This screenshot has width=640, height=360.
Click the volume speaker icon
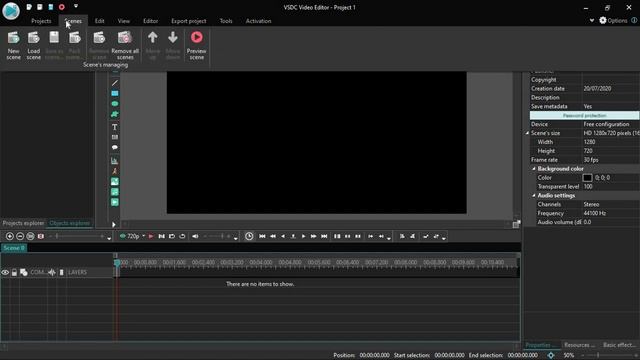click(x=195, y=236)
